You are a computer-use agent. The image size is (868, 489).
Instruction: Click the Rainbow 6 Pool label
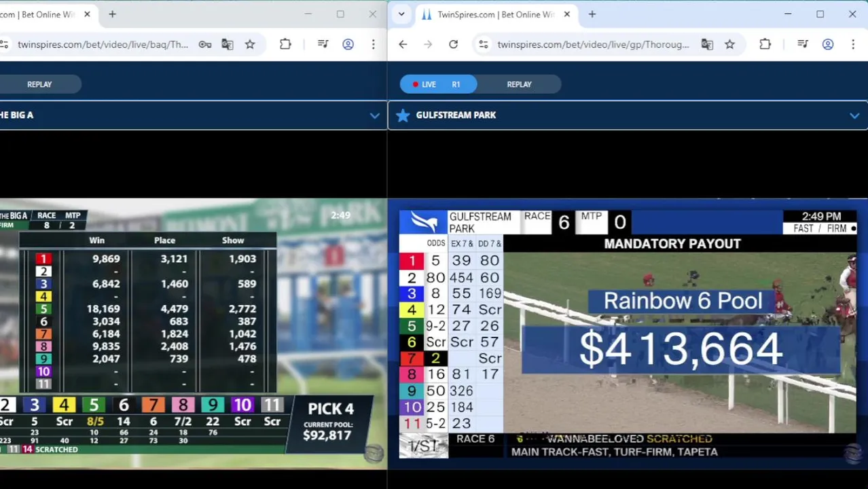[x=683, y=301]
